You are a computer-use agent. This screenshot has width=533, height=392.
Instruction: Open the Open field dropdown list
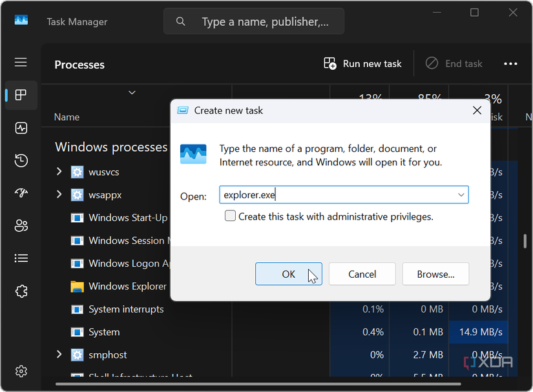pos(461,194)
